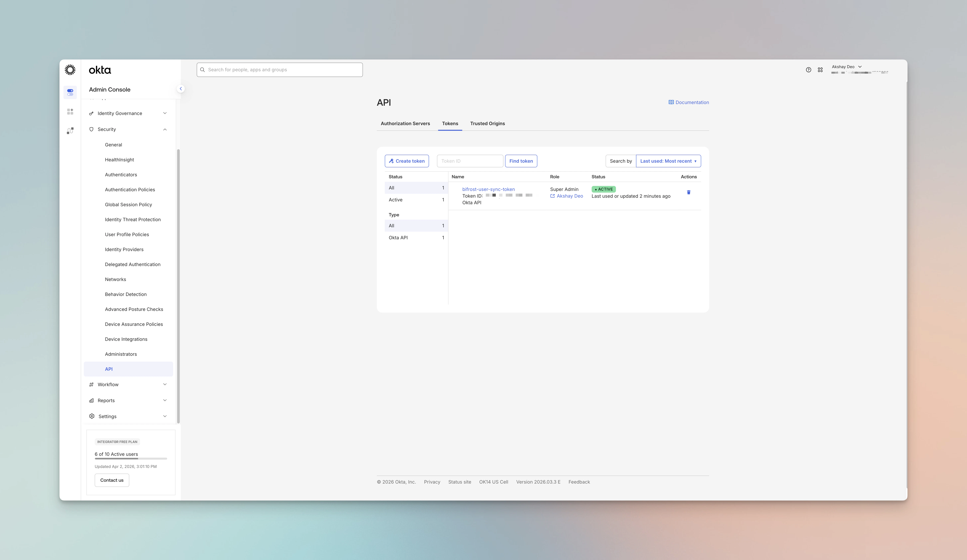Click the Contact us button
The height and width of the screenshot is (560, 967).
point(112,480)
